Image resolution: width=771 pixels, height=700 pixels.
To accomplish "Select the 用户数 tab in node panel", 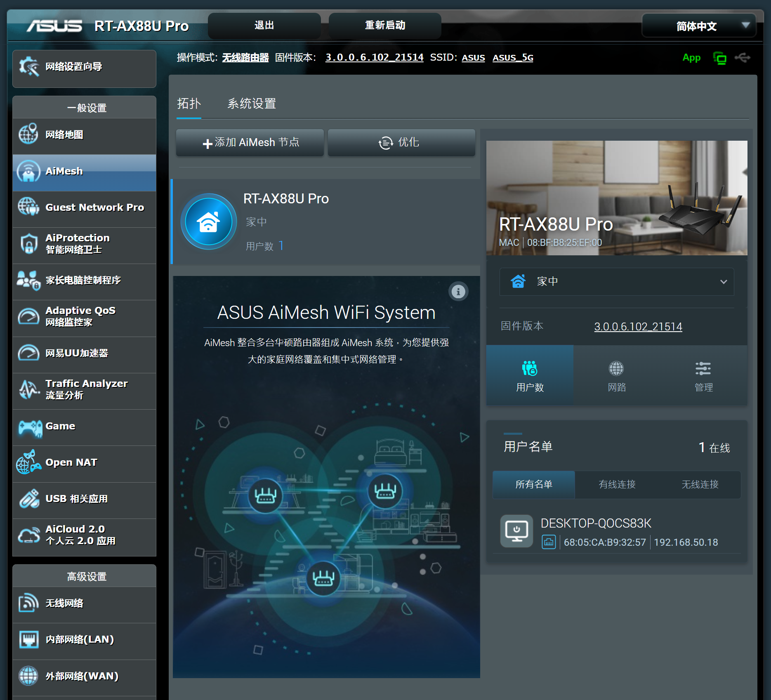I will 530,375.
